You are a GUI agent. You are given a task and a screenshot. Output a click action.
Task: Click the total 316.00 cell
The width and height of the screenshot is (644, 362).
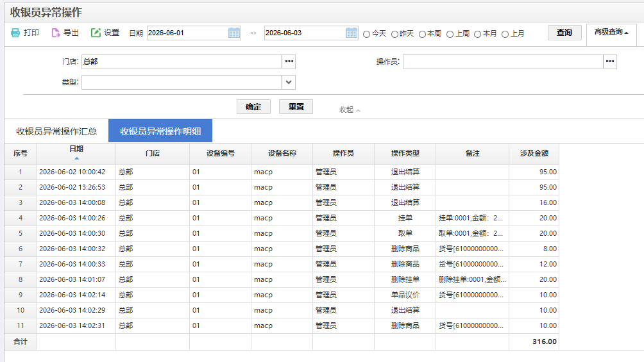tap(534, 341)
